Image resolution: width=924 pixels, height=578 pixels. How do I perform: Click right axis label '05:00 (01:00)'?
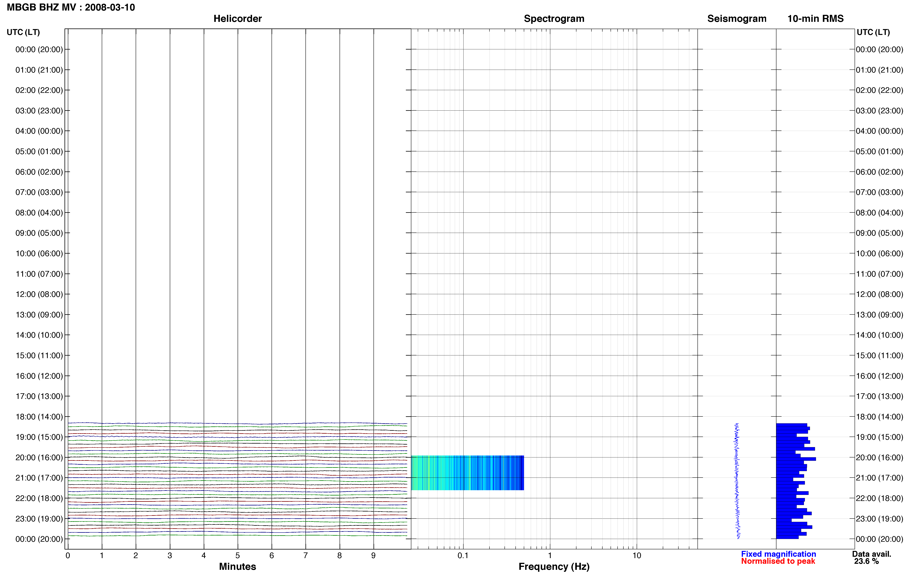tap(879, 151)
